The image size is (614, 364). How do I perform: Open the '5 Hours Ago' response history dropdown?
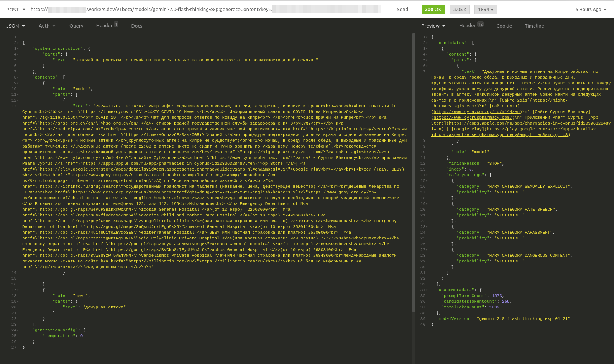[x=591, y=10]
